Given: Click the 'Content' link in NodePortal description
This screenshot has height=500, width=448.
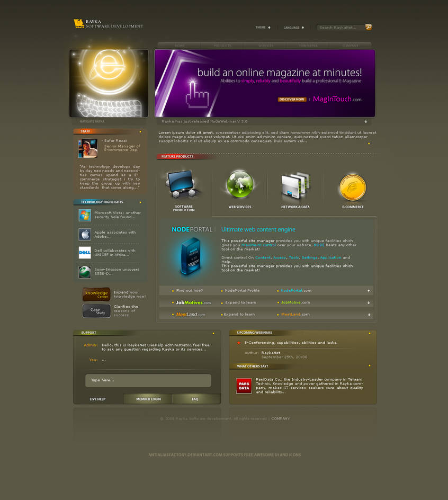Looking at the screenshot, I should click(x=263, y=257).
